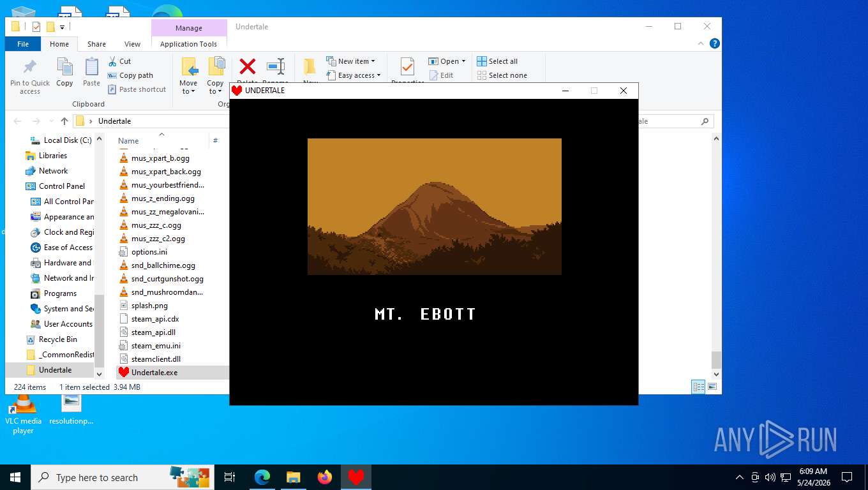Open VLC media player desktop shortcut

pos(23,413)
